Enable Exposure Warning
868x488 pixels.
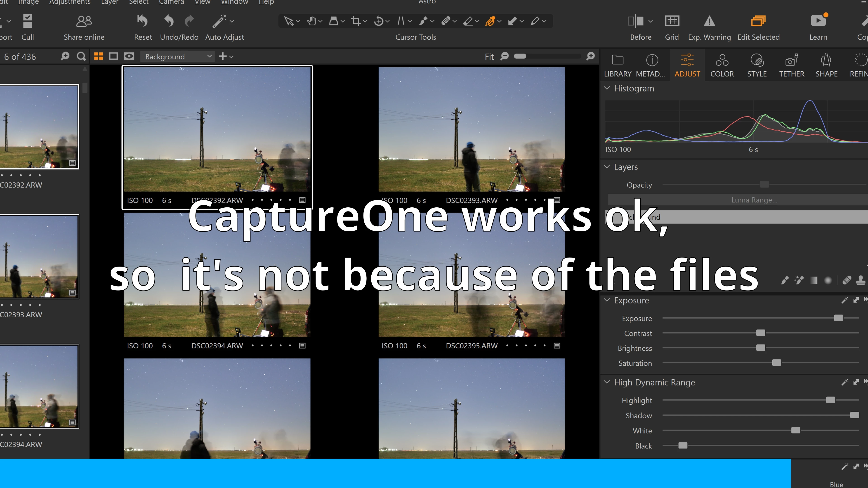709,21
